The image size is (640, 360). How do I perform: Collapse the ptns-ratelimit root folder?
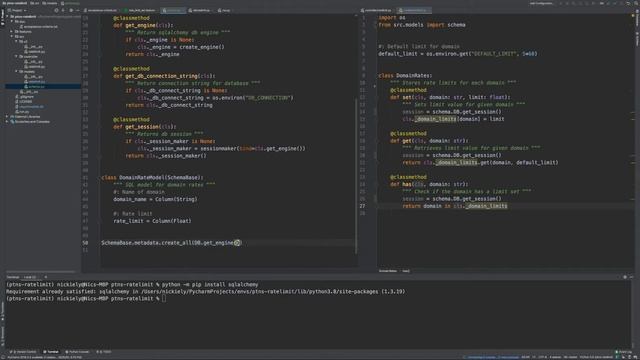[7, 17]
